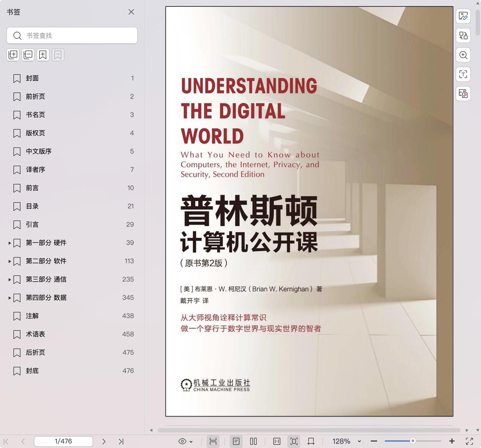Go to 版权页 bookmark
Viewport: 481px width, 448px height.
pos(72,133)
